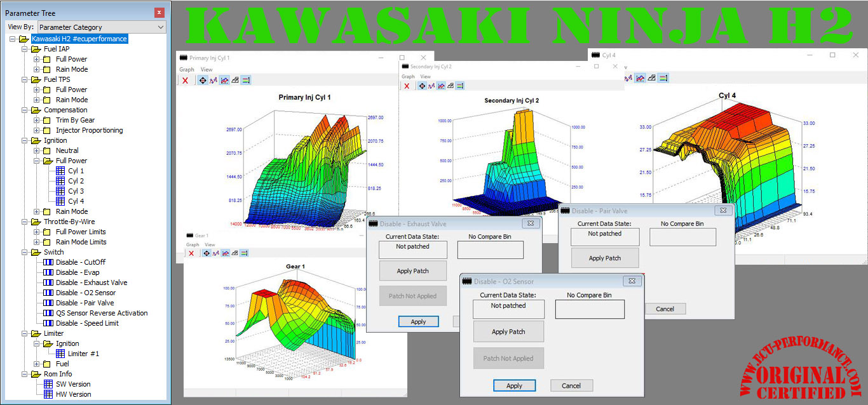
Task: Select Disable - Speed Limit in the tree
Action: (x=87, y=323)
